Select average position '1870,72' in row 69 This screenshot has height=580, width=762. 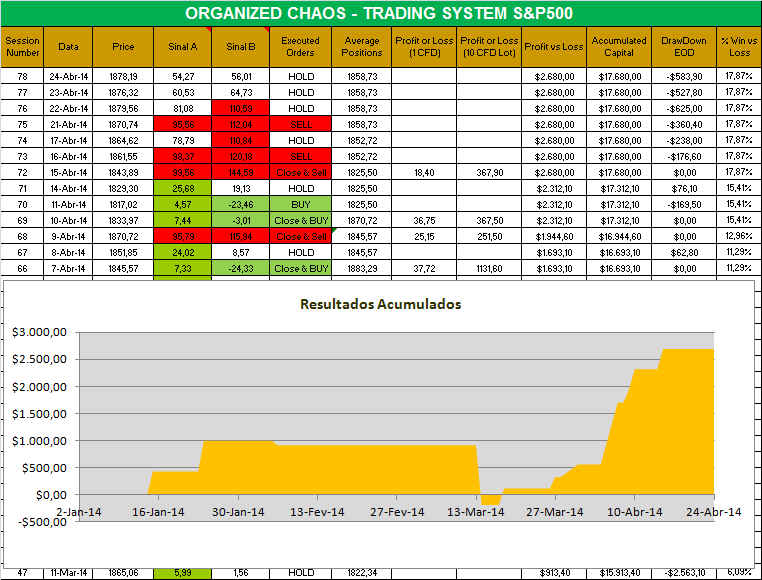point(362,221)
